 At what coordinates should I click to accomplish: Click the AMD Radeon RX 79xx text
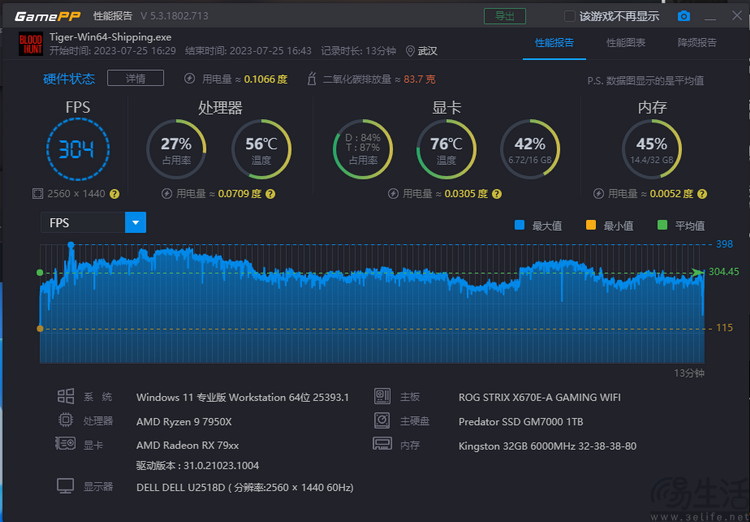click(x=188, y=445)
